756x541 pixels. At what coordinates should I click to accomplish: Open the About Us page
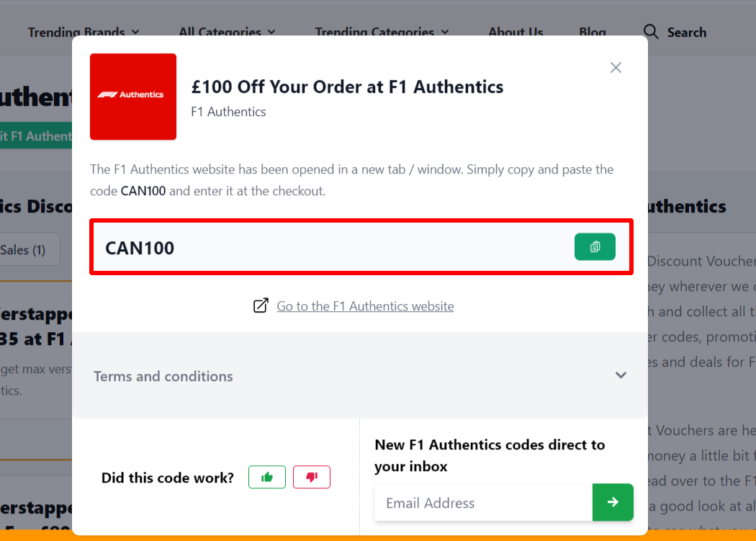pos(516,32)
